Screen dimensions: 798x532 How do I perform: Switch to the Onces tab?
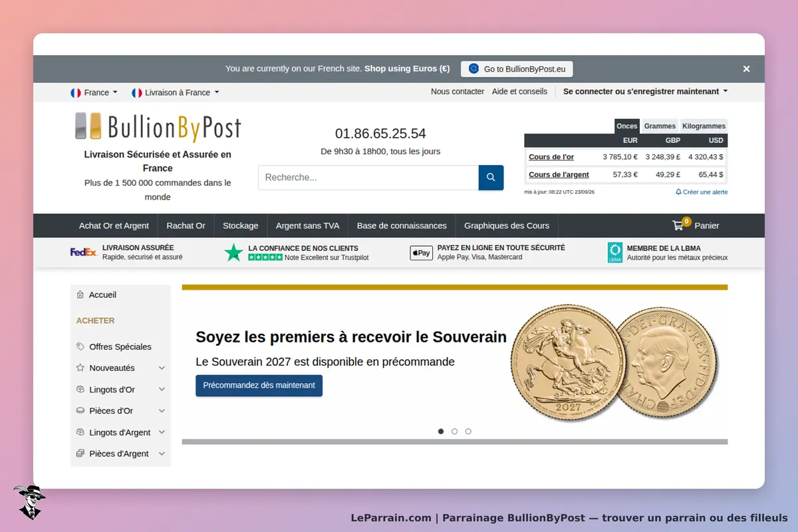[x=626, y=126]
